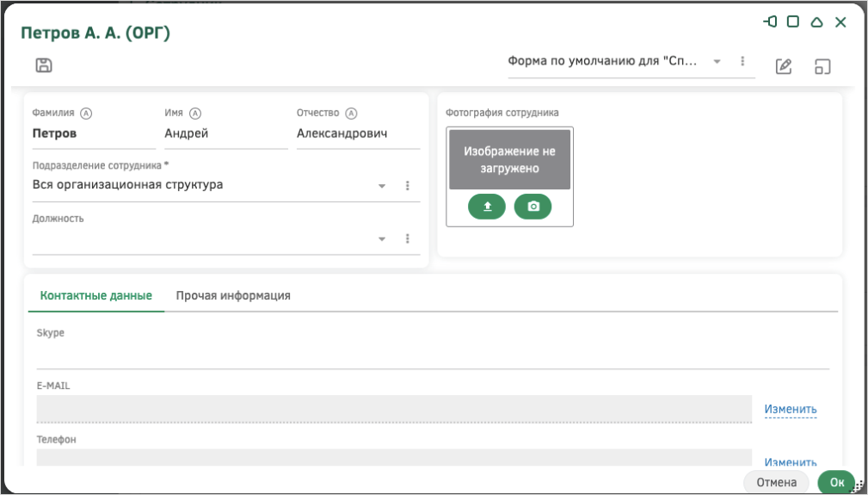Click the greyed E-MAIL field

[394, 409]
